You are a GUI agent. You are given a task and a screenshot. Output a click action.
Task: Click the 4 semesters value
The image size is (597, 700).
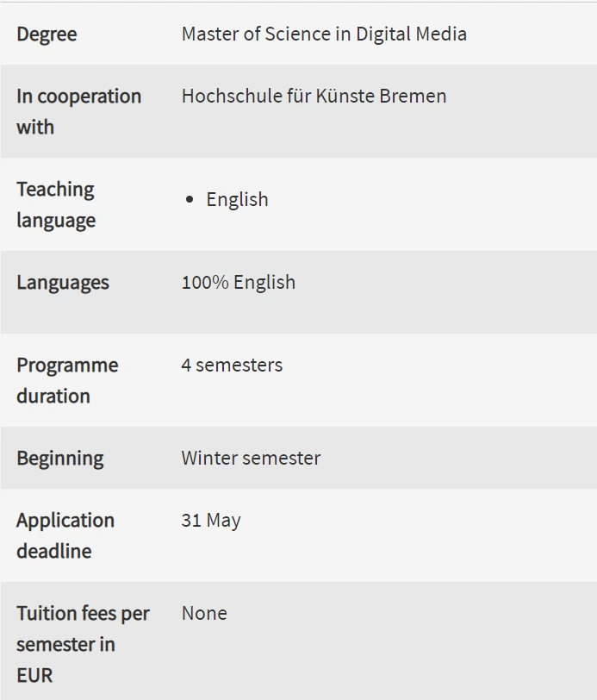coord(232,366)
